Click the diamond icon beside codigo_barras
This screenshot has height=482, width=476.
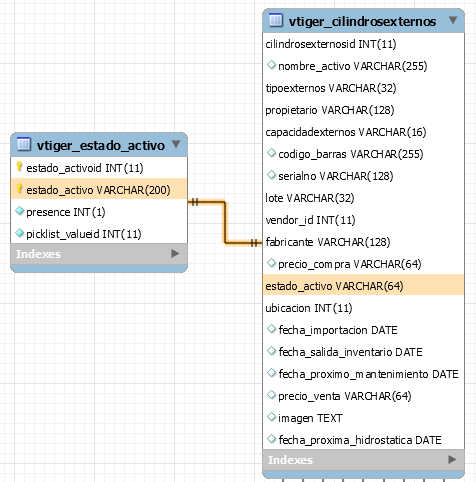(x=271, y=153)
